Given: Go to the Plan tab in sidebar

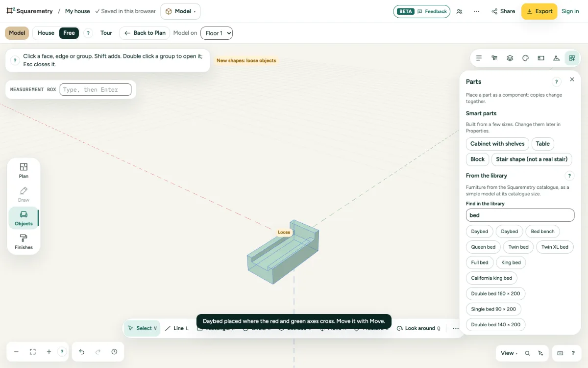Looking at the screenshot, I should point(24,170).
